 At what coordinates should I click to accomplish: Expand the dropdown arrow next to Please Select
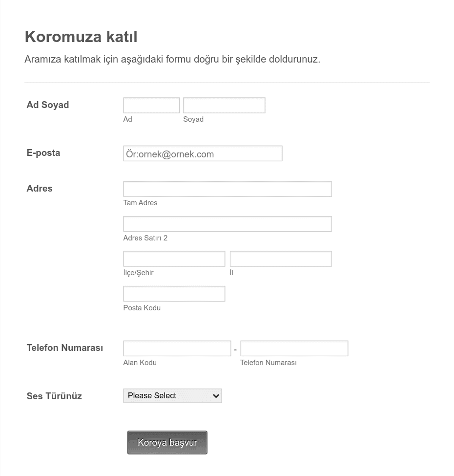pyautogui.click(x=216, y=396)
